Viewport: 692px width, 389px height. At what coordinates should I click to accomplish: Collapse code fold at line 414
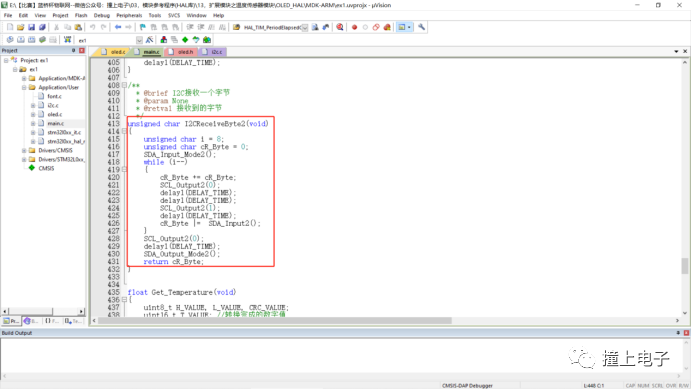pos(124,132)
